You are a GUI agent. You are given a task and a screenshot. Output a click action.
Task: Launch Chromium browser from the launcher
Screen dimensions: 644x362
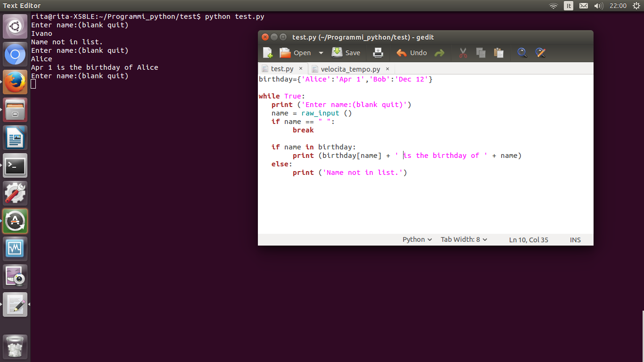pos(15,54)
